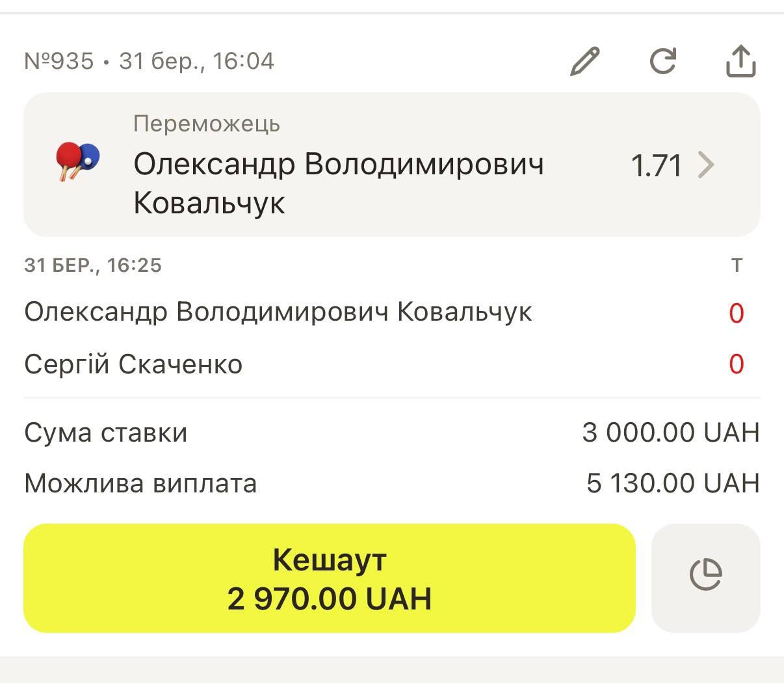Open partial cashout pie chart button
This screenshot has height=683, width=784.
click(x=705, y=578)
